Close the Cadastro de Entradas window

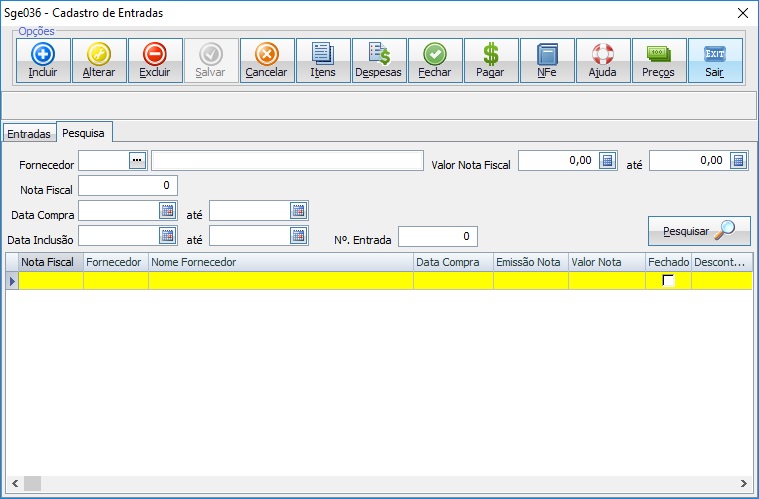pyautogui.click(x=743, y=13)
